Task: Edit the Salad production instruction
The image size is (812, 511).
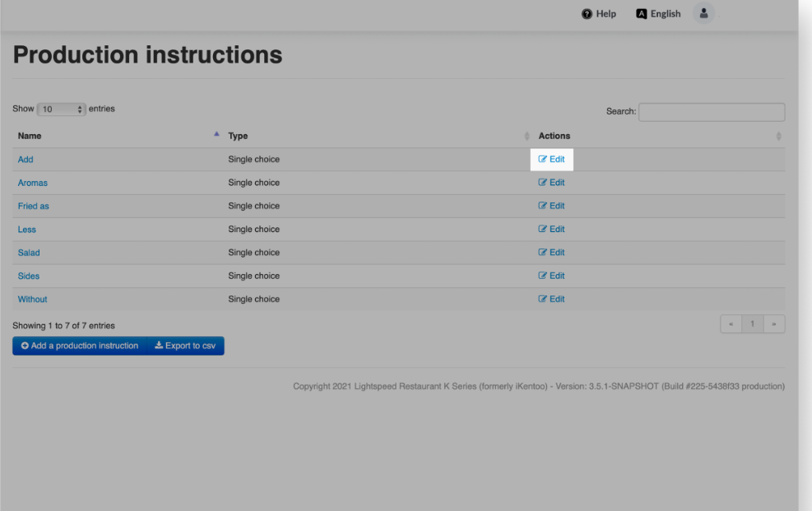Action: [551, 253]
